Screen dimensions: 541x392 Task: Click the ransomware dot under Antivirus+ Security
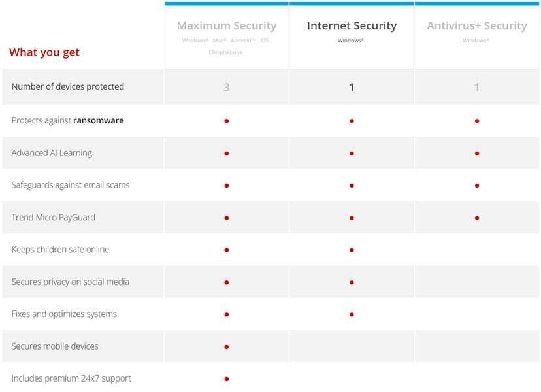pyautogui.click(x=477, y=121)
